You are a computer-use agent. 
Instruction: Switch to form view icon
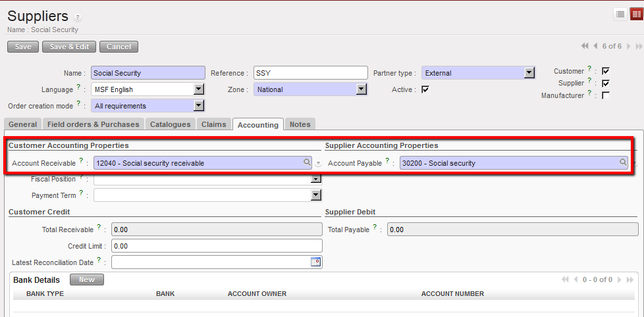tap(636, 14)
